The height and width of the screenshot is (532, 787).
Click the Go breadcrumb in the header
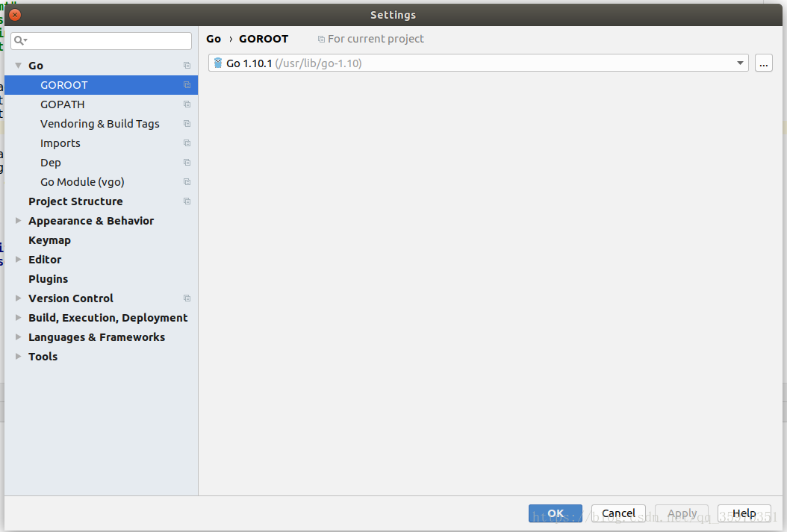tap(214, 39)
